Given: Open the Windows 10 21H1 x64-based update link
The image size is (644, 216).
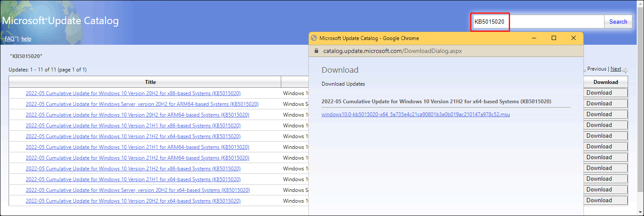Looking at the screenshot, I should pyautogui.click(x=133, y=179).
